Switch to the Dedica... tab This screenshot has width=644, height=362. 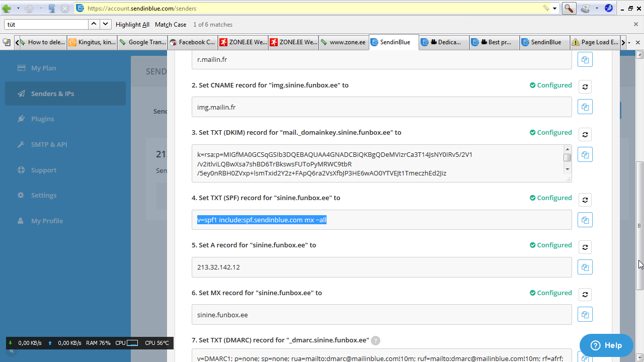(x=444, y=42)
